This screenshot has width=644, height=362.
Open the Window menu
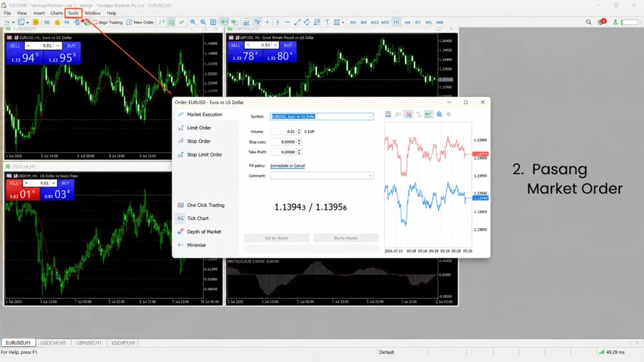coord(92,13)
